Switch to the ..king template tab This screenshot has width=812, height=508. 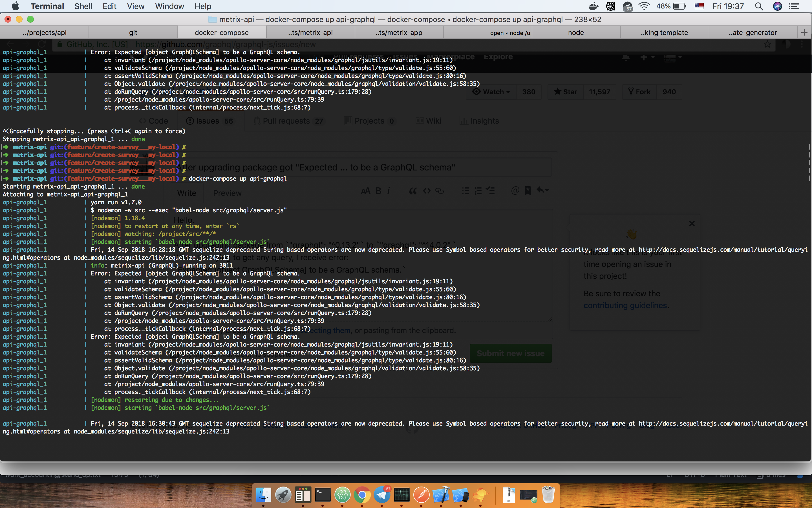coord(665,32)
